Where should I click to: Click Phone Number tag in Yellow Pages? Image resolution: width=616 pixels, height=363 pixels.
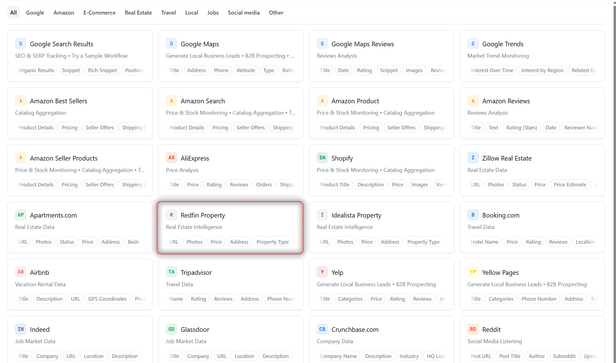point(539,299)
